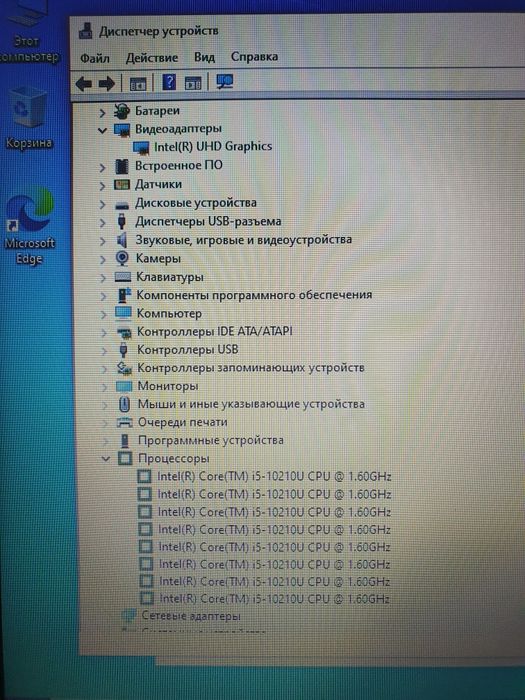Select the Intel(R) UHD Graphics entry
Screen dimensions: 525x700
pos(213,146)
